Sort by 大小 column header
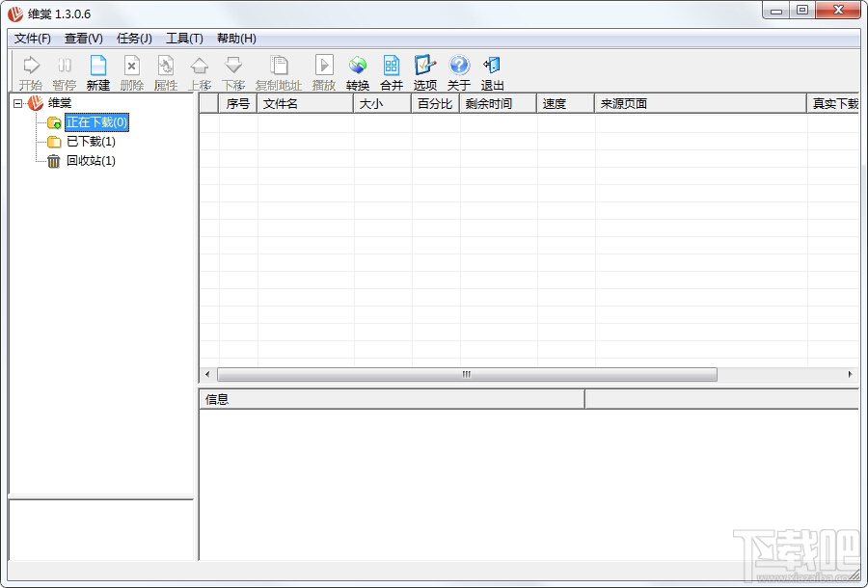868x588 pixels. coord(383,103)
